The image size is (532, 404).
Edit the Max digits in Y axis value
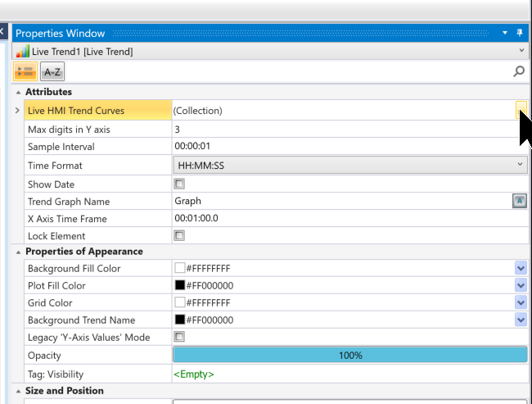click(350, 129)
